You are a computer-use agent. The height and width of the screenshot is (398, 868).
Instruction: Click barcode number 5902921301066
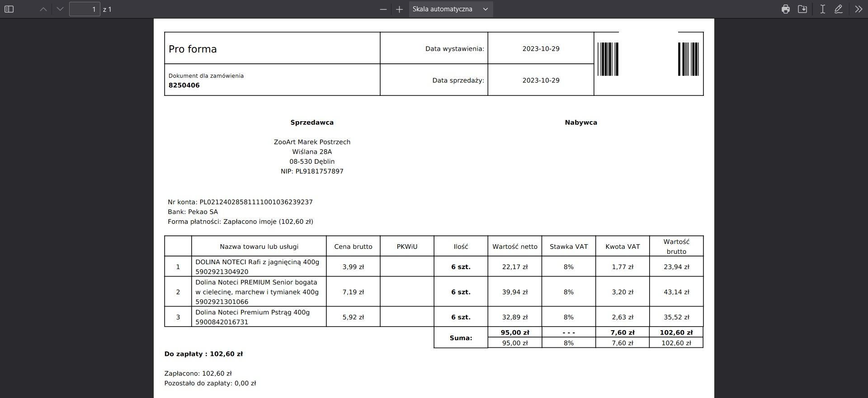[222, 302]
